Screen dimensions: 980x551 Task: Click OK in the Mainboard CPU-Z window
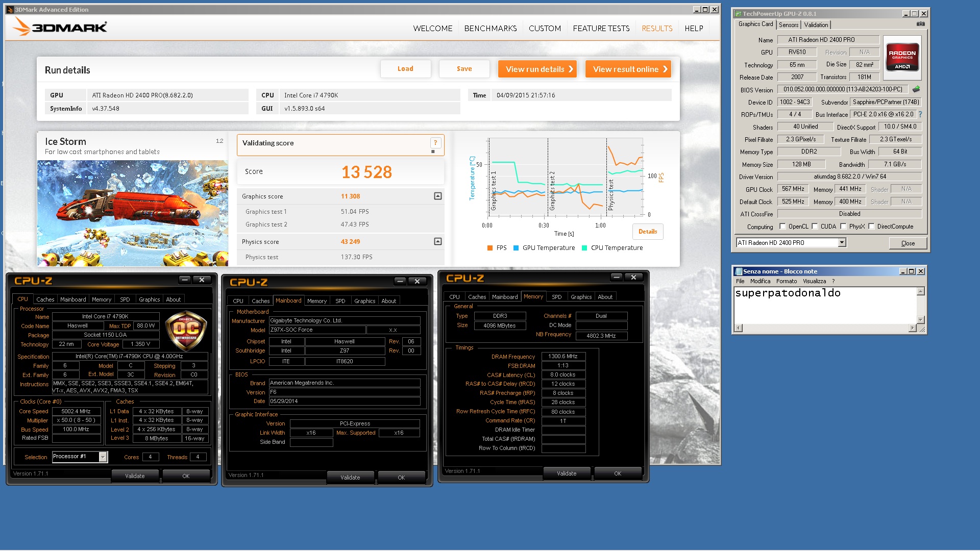[401, 478]
